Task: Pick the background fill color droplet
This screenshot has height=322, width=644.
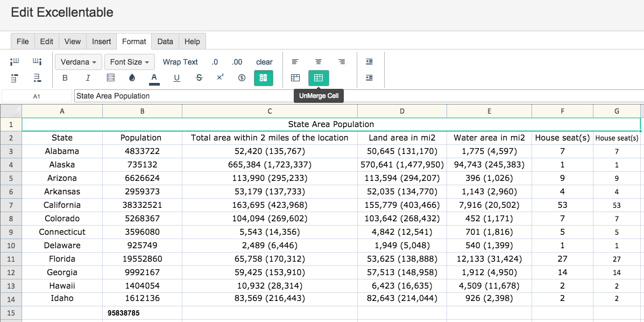Action: (132, 78)
